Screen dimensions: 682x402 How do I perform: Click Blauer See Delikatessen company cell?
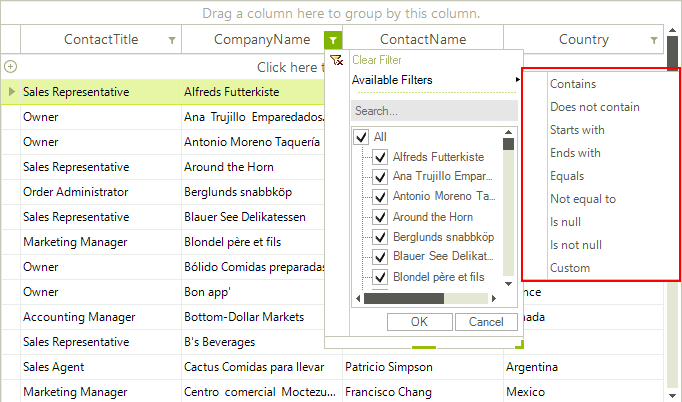pyautogui.click(x=253, y=217)
